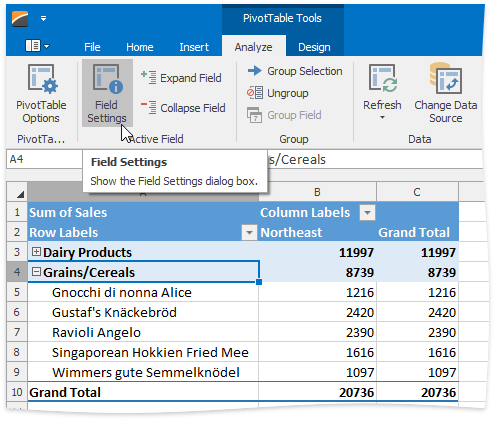Open Column Labels filter dropdown

(367, 213)
